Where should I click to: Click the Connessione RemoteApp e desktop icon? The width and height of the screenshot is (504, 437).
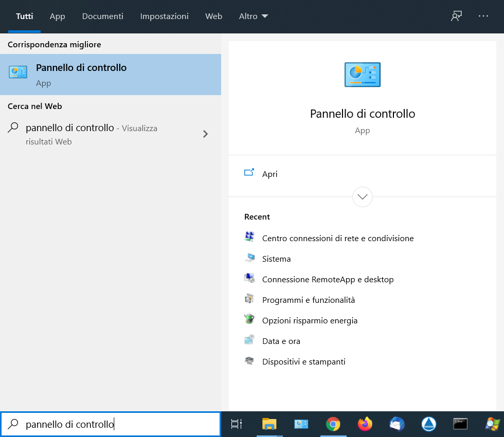coord(249,278)
